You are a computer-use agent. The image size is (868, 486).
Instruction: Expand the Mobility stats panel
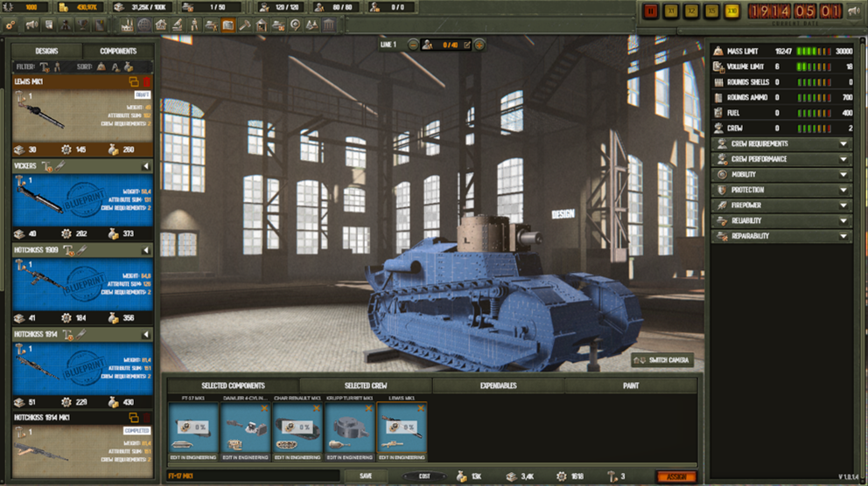tap(781, 175)
